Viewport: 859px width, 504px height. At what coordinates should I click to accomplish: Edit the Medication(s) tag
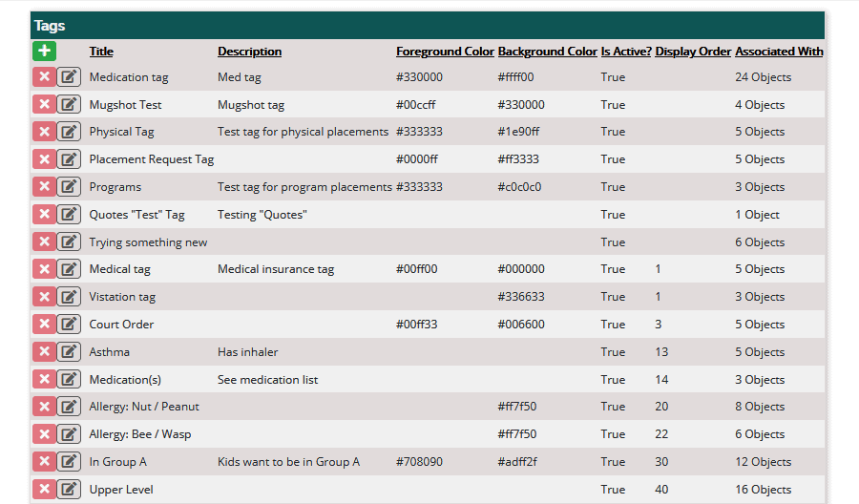[x=69, y=379]
